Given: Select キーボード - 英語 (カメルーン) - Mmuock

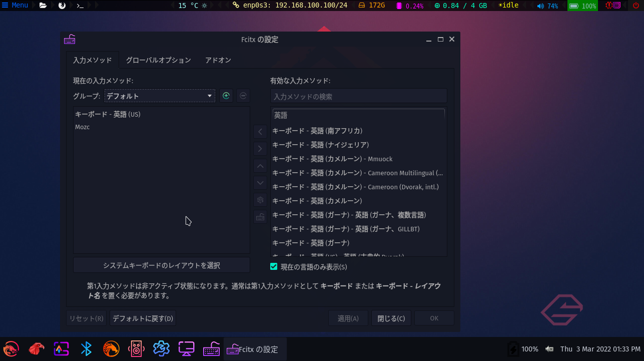Looking at the screenshot, I should pos(358,159).
